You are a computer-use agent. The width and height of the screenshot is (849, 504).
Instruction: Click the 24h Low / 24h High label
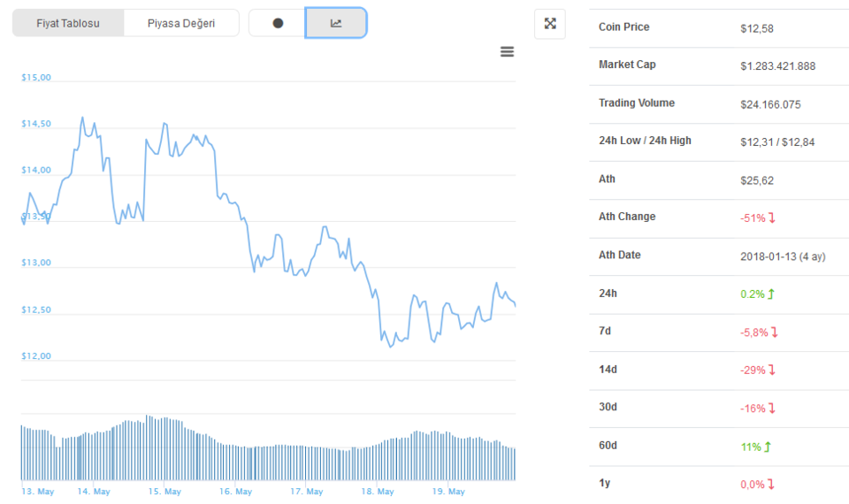(x=645, y=141)
